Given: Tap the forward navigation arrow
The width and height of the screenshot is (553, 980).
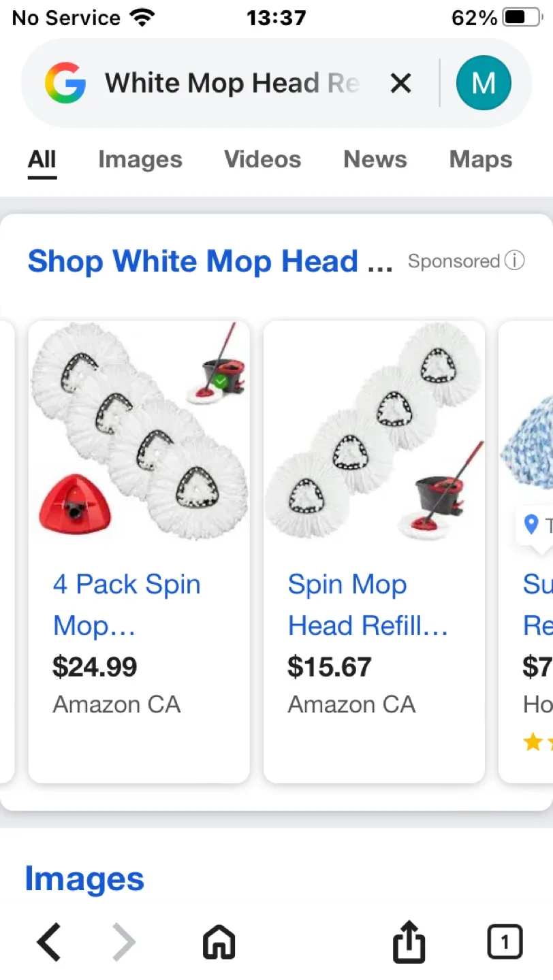Looking at the screenshot, I should click(124, 942).
